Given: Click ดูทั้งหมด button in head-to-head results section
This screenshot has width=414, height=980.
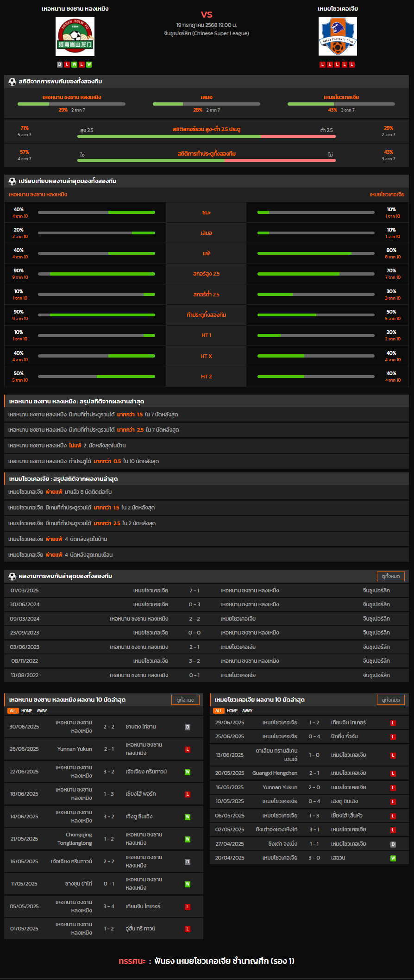Looking at the screenshot, I should 391,576.
